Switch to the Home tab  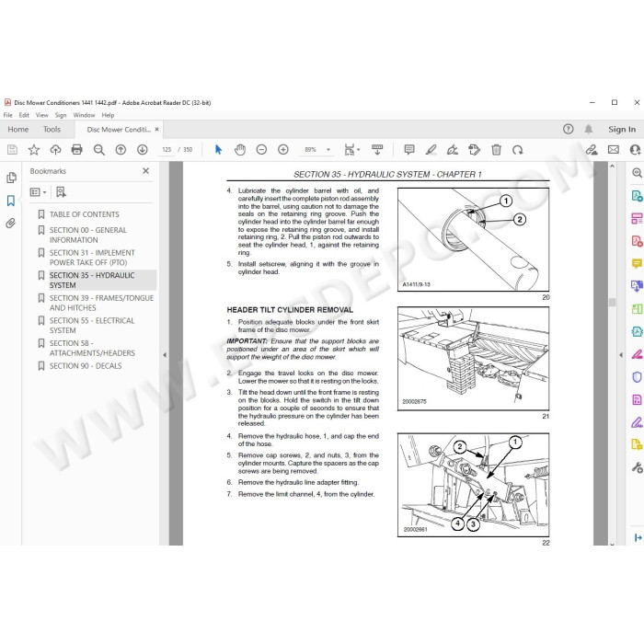[18, 130]
